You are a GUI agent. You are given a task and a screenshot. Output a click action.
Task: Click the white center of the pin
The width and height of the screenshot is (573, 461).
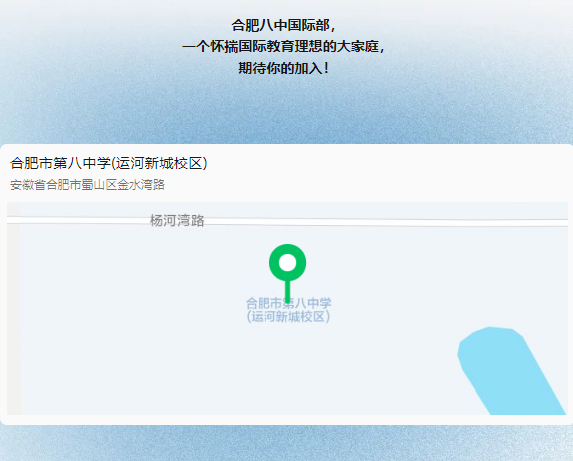(287, 263)
